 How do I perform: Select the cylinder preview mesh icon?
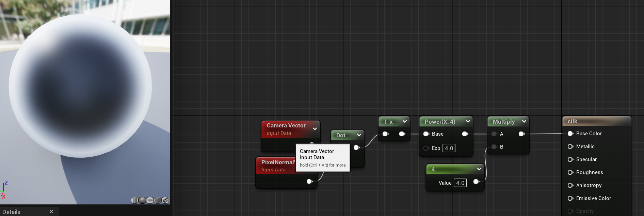coord(134,200)
